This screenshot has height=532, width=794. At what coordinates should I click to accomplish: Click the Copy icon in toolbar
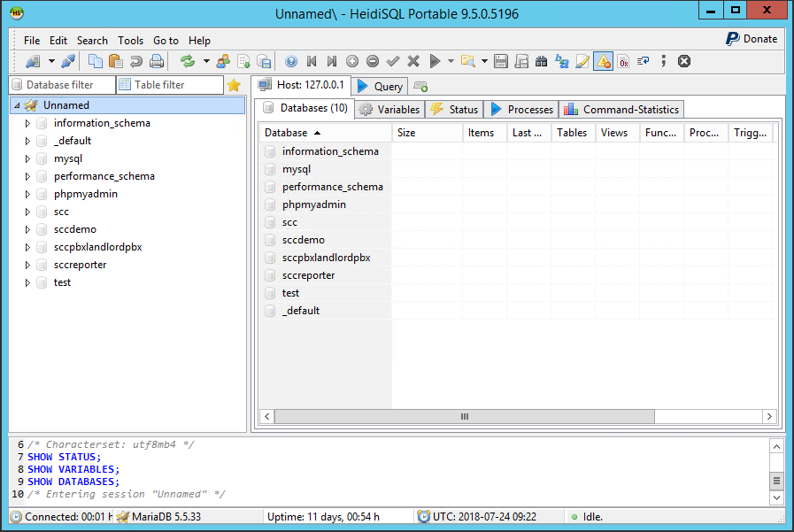96,62
